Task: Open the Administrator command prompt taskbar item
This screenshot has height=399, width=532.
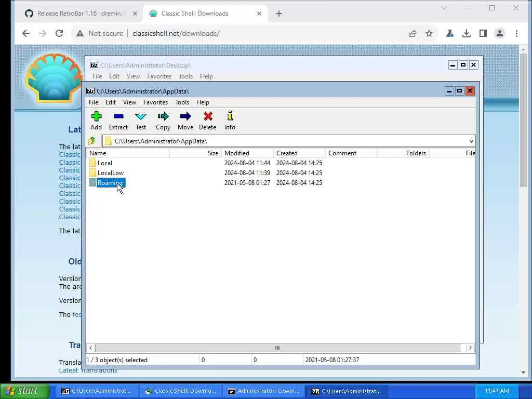Action: (263, 391)
